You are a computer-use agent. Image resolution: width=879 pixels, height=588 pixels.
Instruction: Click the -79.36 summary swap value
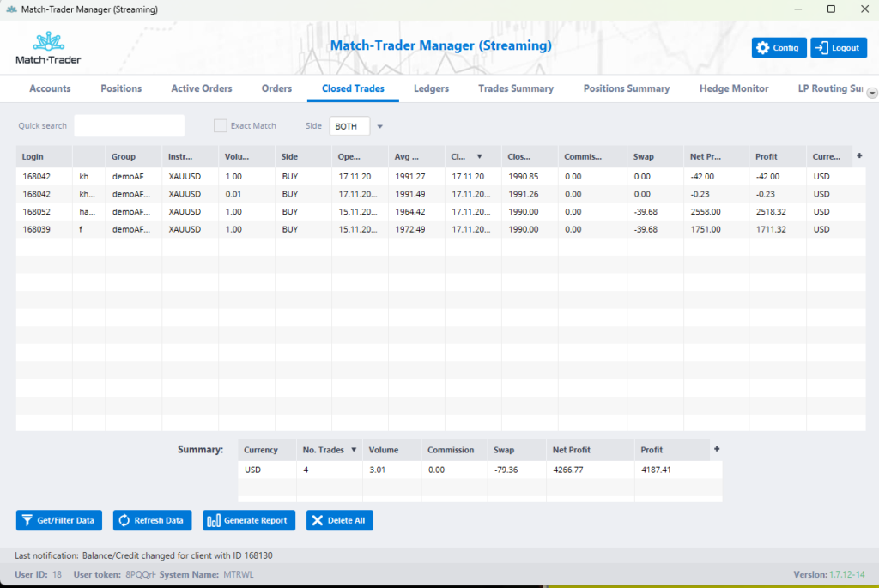point(506,470)
